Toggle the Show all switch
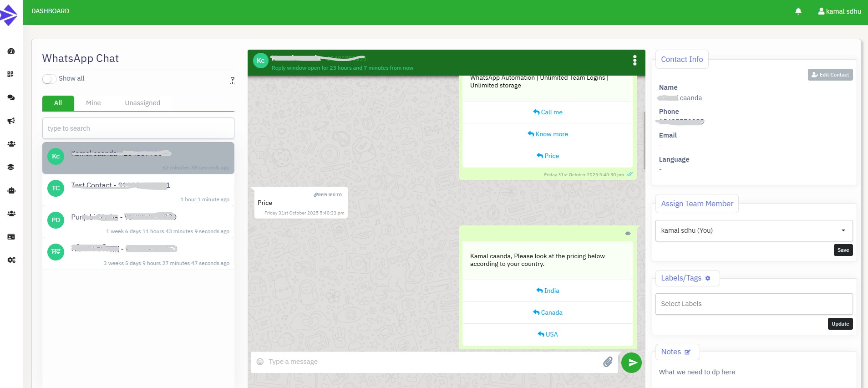 (x=50, y=79)
